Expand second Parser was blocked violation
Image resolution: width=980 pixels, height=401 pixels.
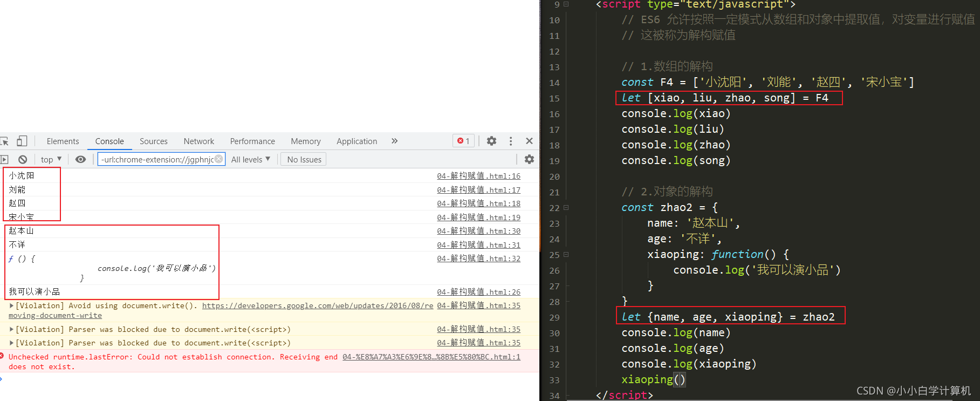[11, 343]
